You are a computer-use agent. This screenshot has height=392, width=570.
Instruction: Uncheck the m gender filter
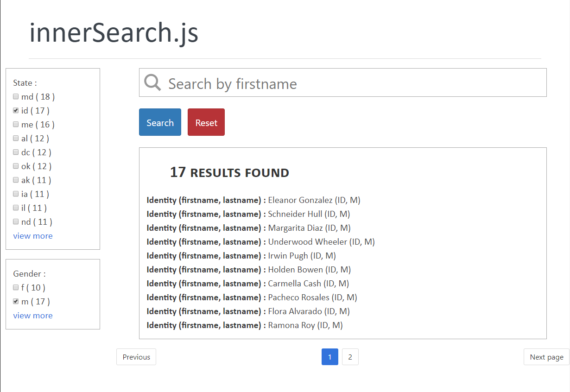click(x=16, y=302)
